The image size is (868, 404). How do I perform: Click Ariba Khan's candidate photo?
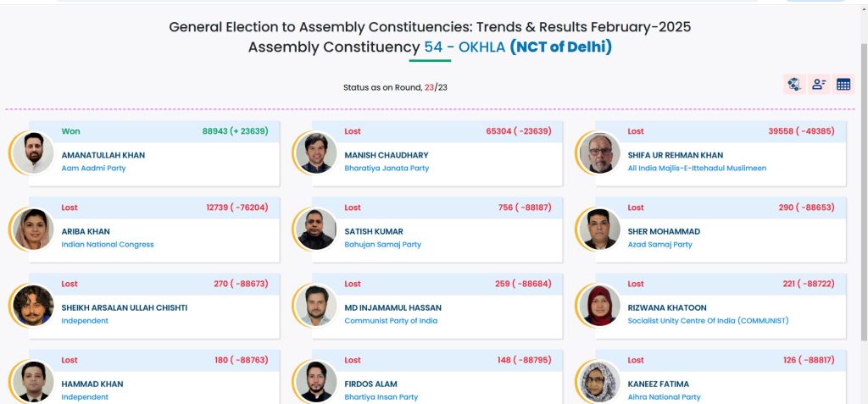(x=34, y=230)
